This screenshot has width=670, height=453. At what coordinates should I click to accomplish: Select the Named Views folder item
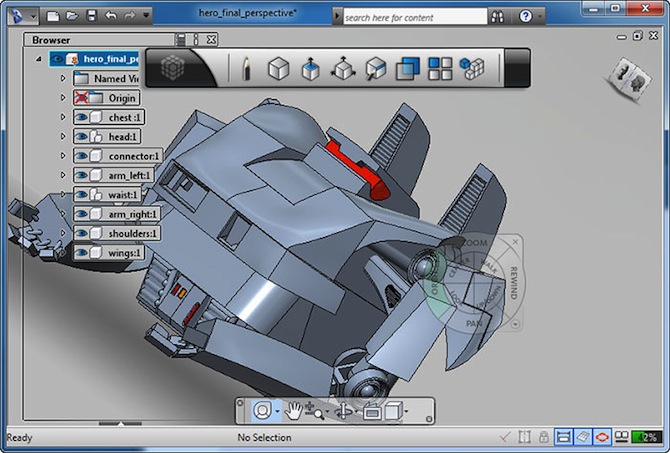116,79
